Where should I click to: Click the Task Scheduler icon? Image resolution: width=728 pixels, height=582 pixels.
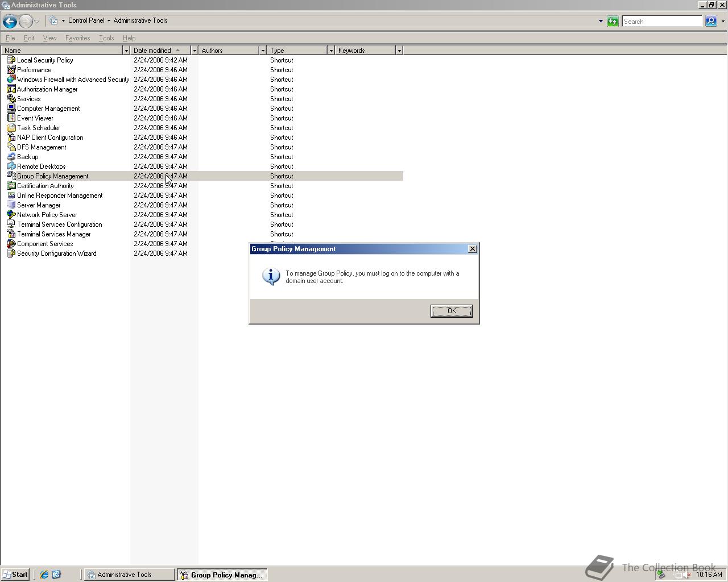[x=11, y=128]
